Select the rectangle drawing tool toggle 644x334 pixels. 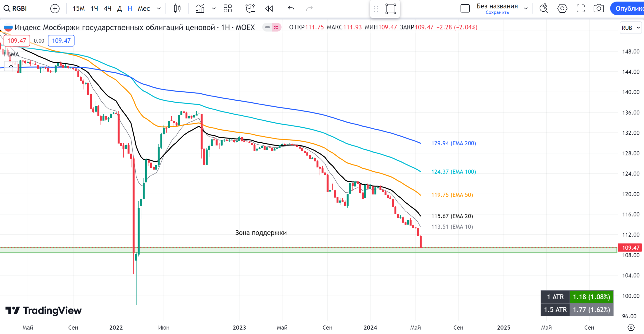click(x=391, y=9)
